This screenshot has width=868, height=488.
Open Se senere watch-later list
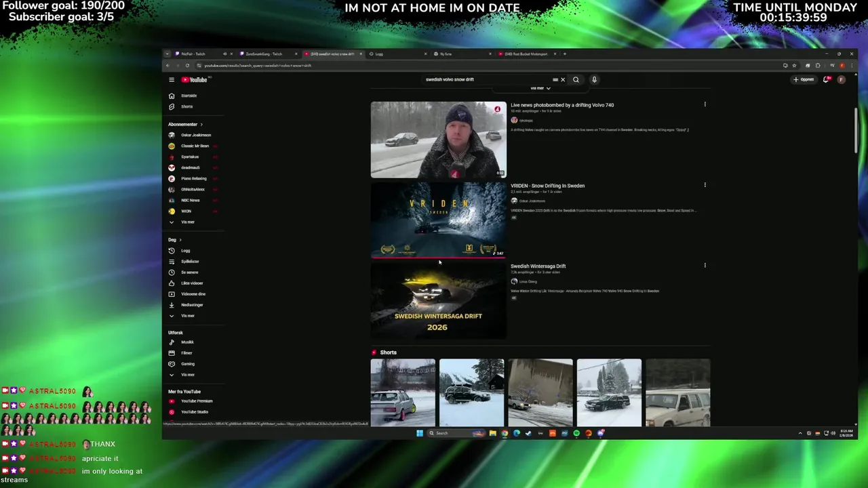click(189, 272)
